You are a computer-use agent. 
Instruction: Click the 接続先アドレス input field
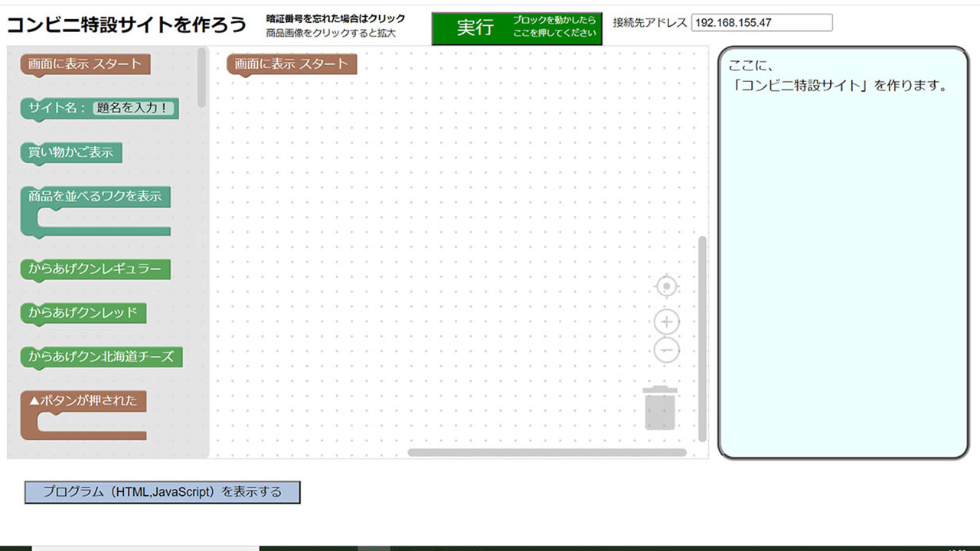pos(762,23)
